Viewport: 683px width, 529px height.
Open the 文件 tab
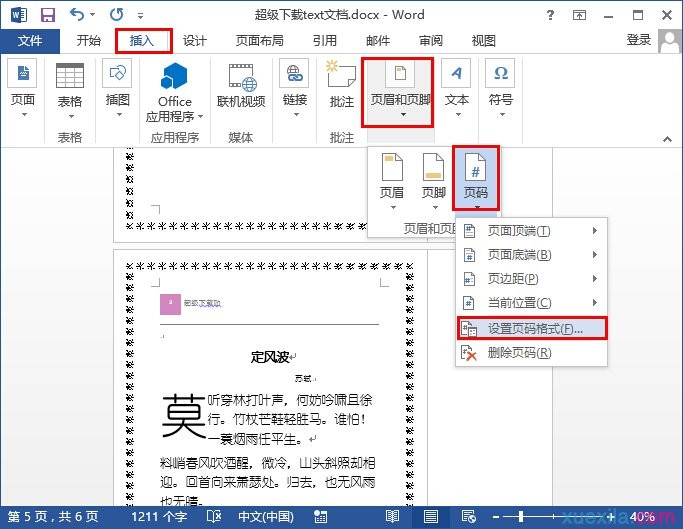30,41
